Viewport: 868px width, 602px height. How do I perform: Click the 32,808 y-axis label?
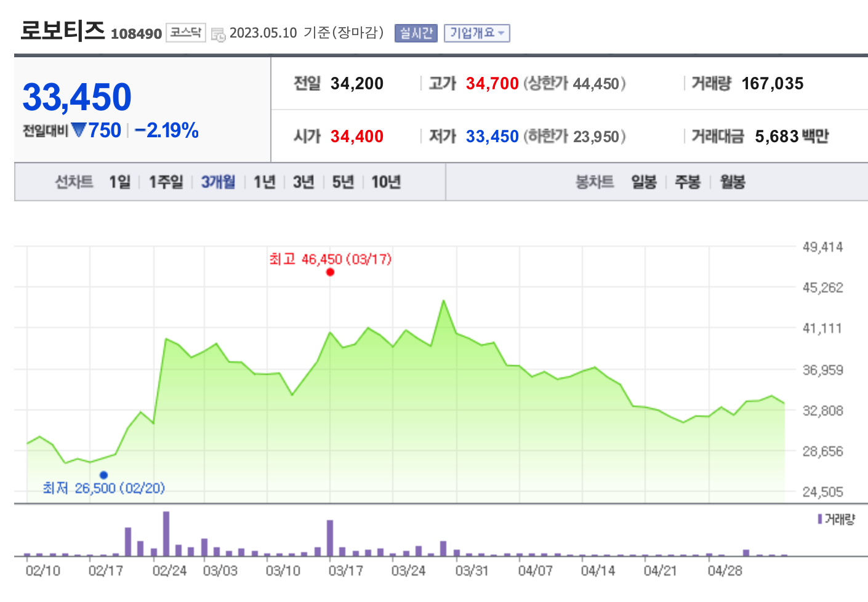[x=822, y=411]
